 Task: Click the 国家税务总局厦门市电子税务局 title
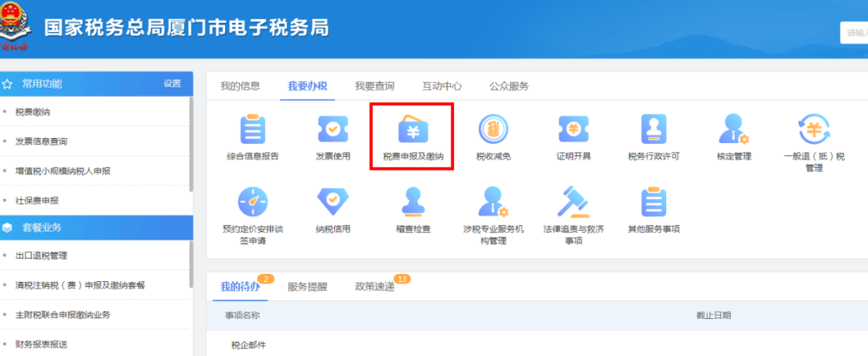tap(186, 27)
